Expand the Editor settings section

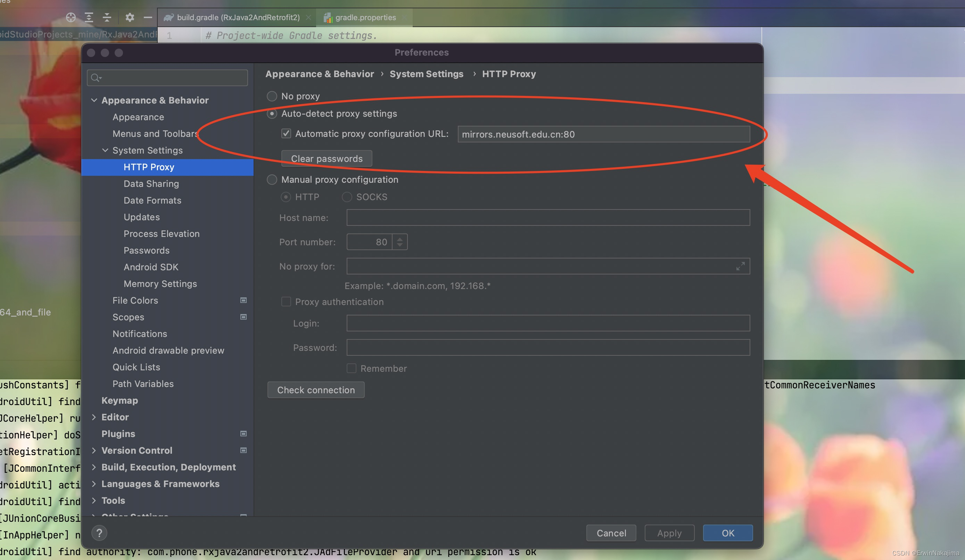[x=94, y=417]
